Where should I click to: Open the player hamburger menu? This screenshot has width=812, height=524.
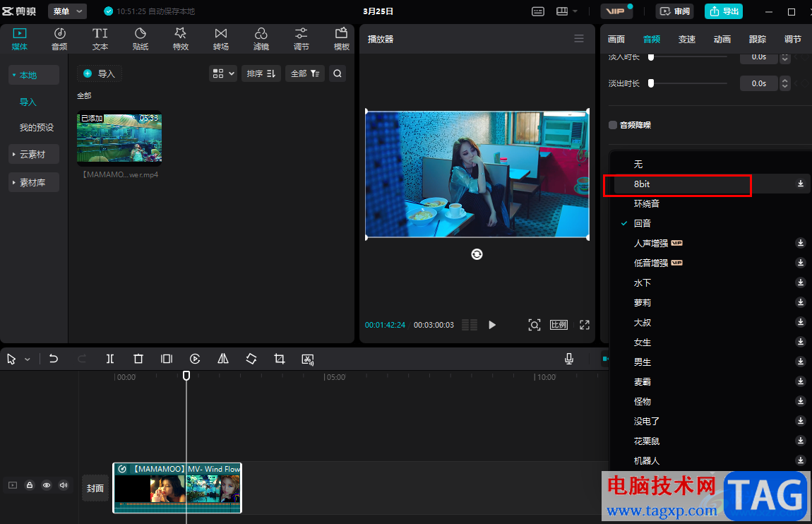[579, 39]
